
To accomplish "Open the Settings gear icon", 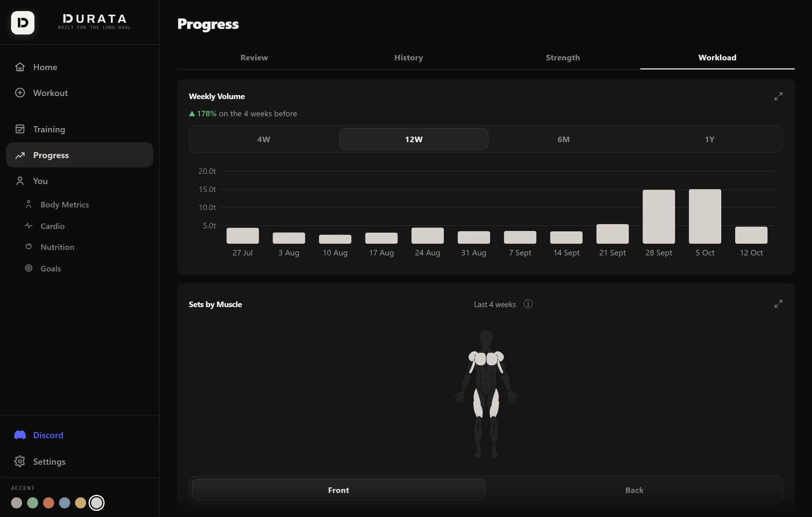I will [x=20, y=461].
